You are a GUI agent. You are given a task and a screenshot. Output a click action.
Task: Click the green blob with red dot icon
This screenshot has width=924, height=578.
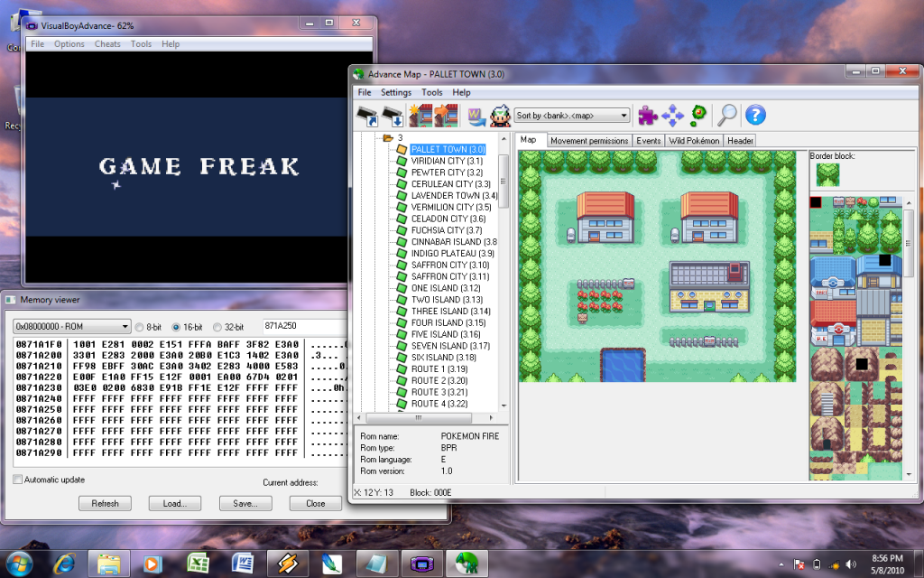[698, 116]
